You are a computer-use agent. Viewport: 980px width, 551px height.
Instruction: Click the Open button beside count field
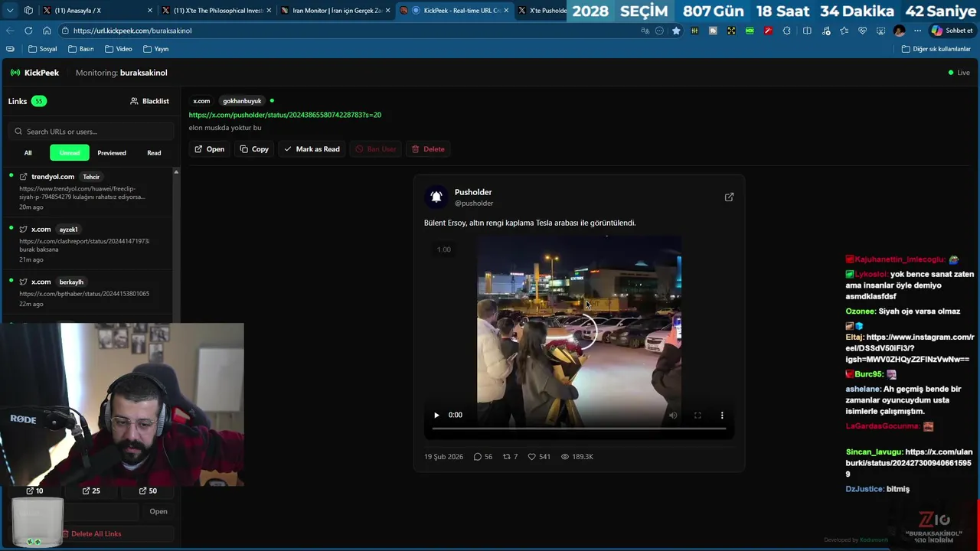coord(158,511)
